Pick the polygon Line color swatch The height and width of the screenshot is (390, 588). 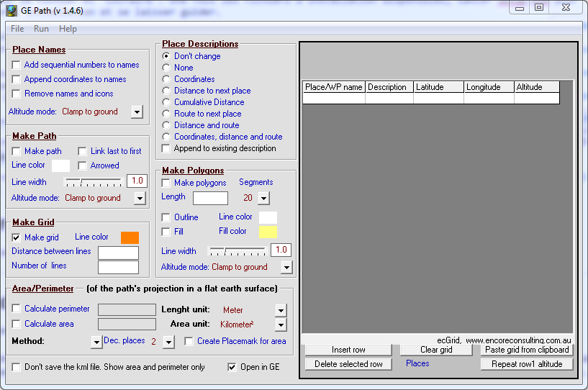coord(268,217)
